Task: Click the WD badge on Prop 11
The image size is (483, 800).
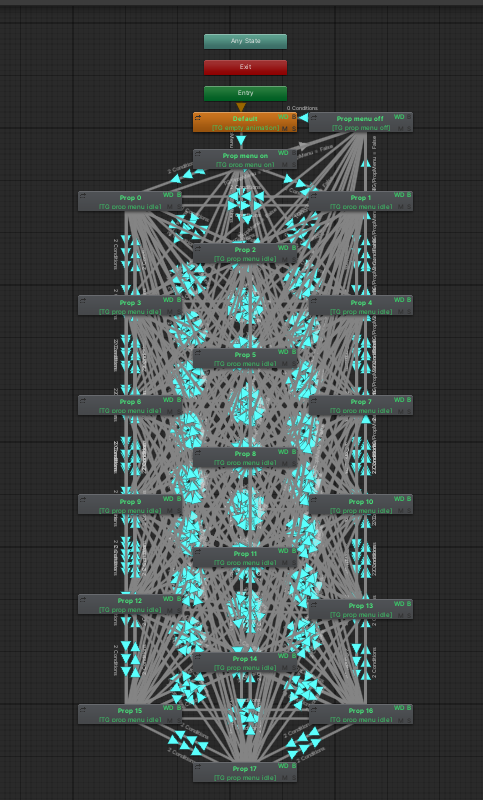Action: (x=283, y=551)
